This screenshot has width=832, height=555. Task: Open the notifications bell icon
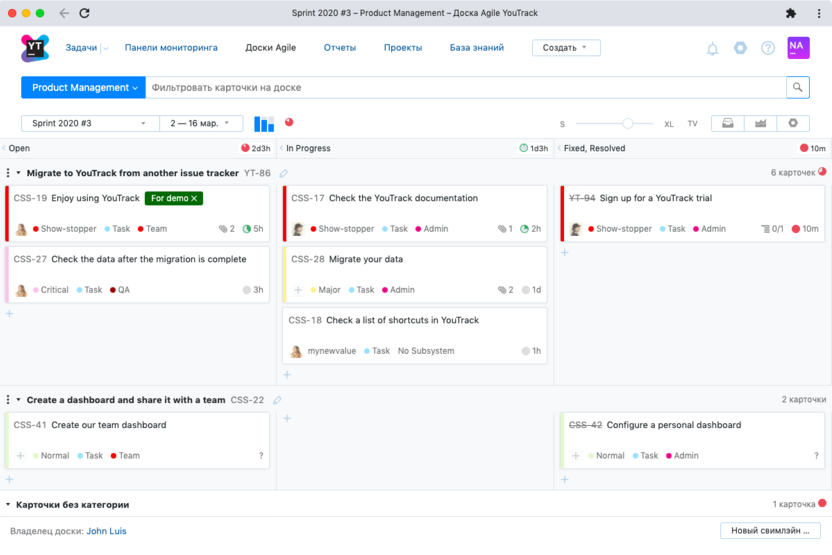[x=712, y=49]
